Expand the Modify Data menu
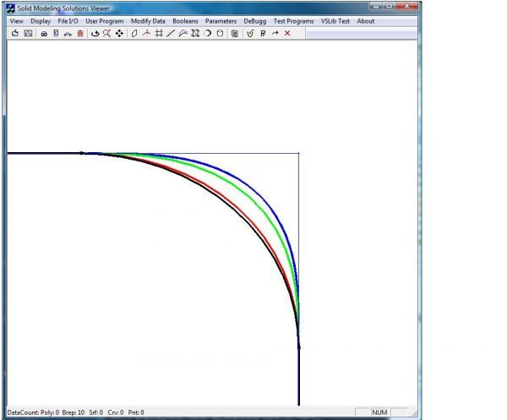Screen dimensions: 507x420 point(148,21)
